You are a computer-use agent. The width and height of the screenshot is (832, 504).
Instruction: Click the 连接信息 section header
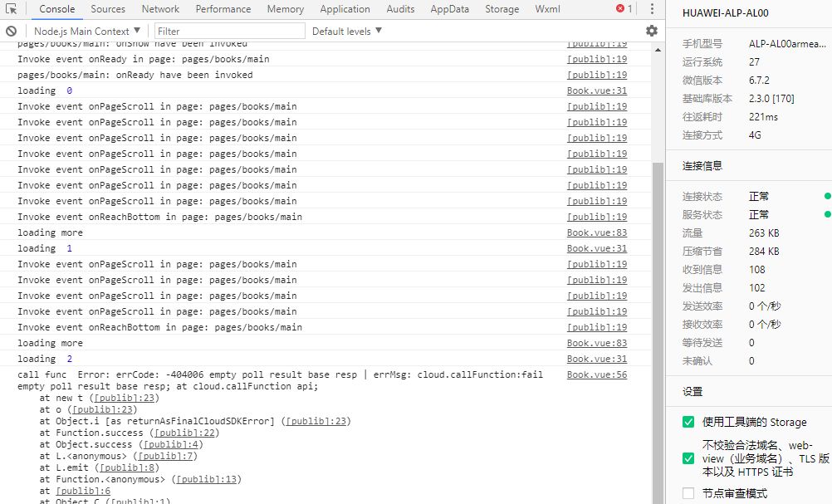(702, 166)
